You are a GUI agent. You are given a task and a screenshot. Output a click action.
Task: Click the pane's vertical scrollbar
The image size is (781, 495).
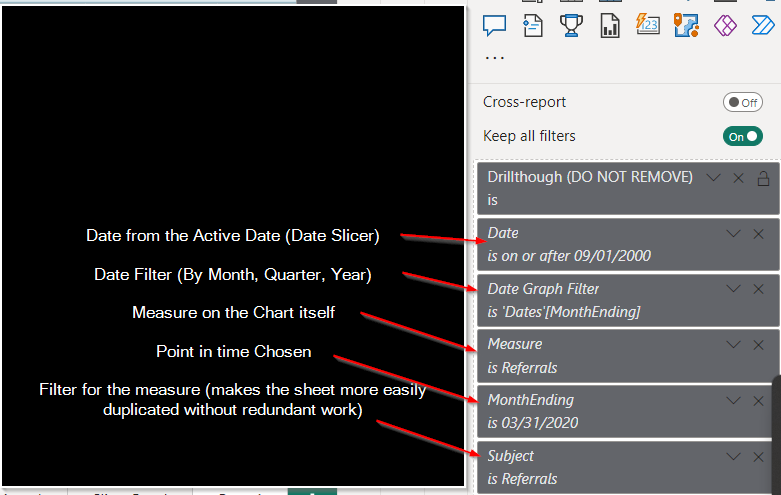click(x=777, y=435)
